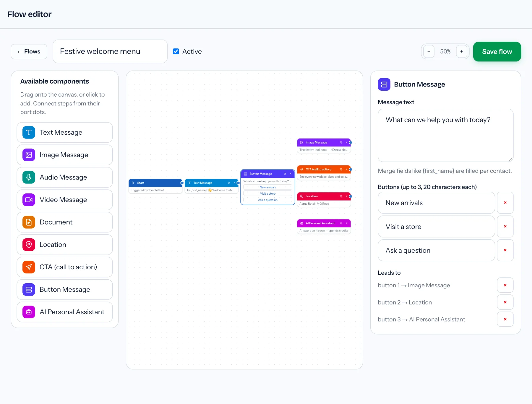532x404 pixels.
Task: Add an Audio Message component
Action: pyautogui.click(x=65, y=177)
